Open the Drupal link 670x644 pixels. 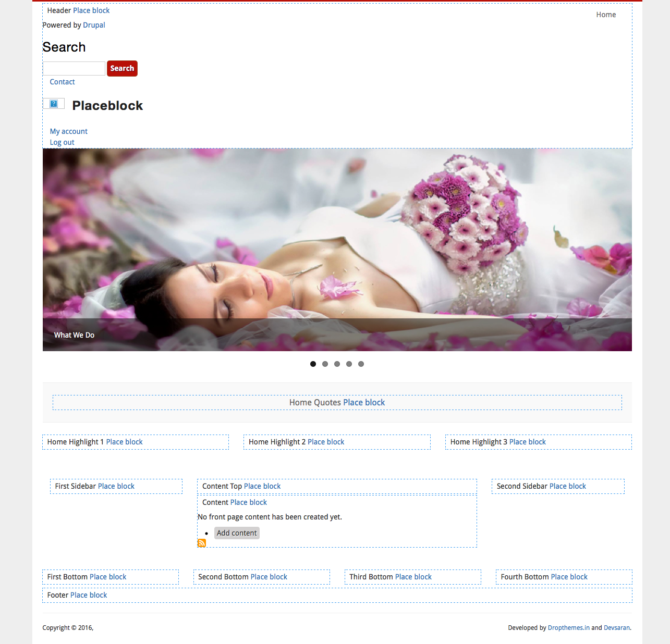94,25
